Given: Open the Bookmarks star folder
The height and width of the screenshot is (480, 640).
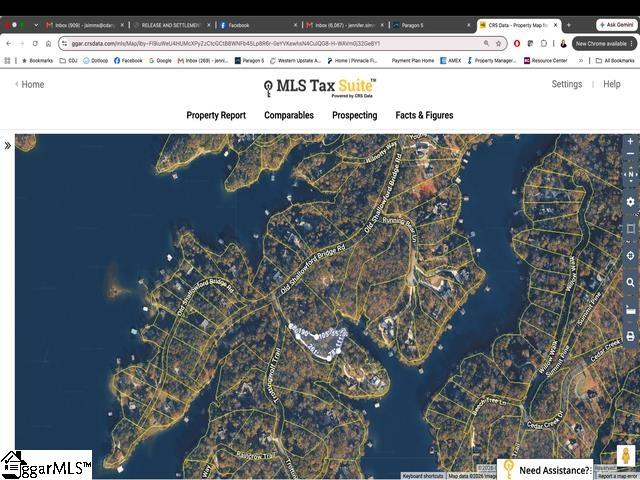Looking at the screenshot, I should 37,60.
